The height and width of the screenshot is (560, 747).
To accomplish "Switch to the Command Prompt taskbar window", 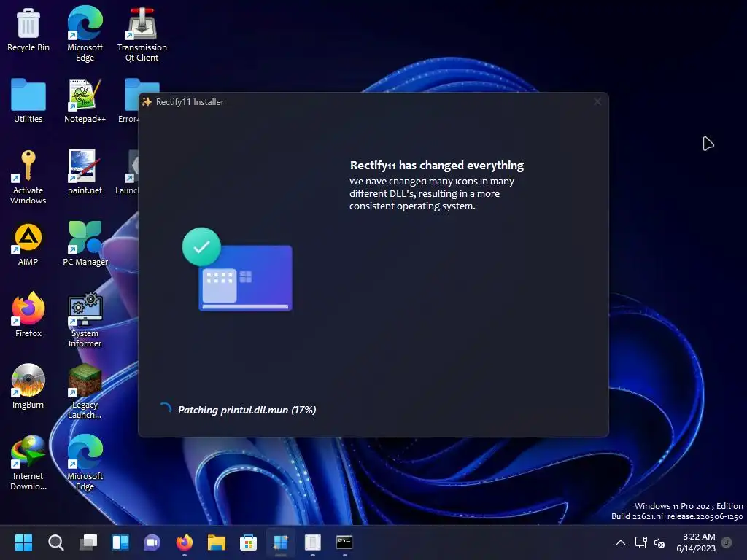I will click(344, 542).
